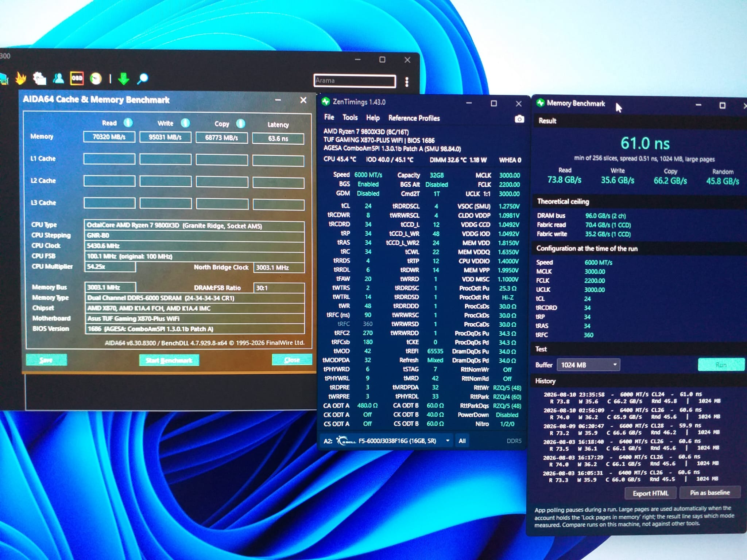The image size is (747, 560).
Task: Click the RttPark value RZQ/4 (60)
Action: click(507, 397)
